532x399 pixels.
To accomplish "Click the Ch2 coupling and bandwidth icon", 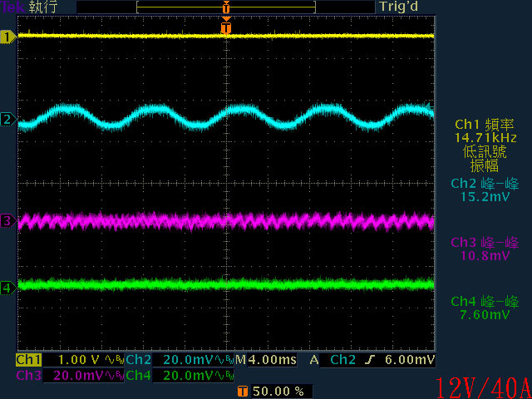I will point(224,360).
